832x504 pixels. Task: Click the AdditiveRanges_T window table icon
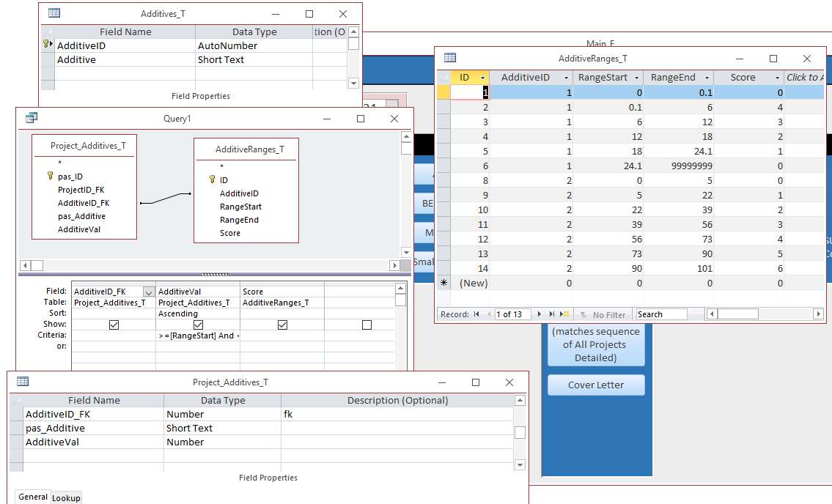[x=450, y=57]
